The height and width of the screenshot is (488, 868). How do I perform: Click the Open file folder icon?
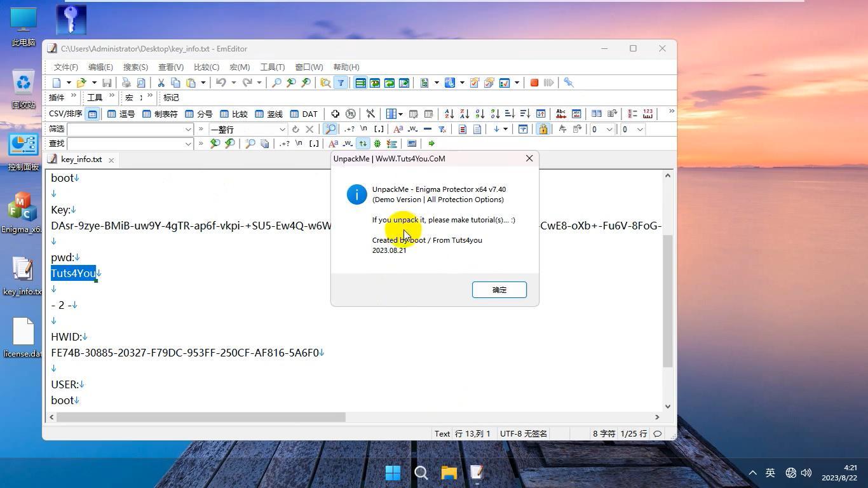(81, 83)
